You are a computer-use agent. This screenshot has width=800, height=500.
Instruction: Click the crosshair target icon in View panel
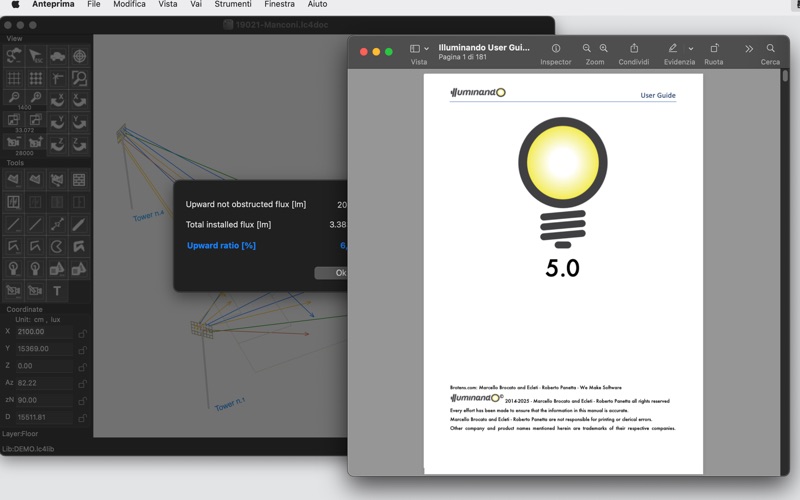pos(79,56)
